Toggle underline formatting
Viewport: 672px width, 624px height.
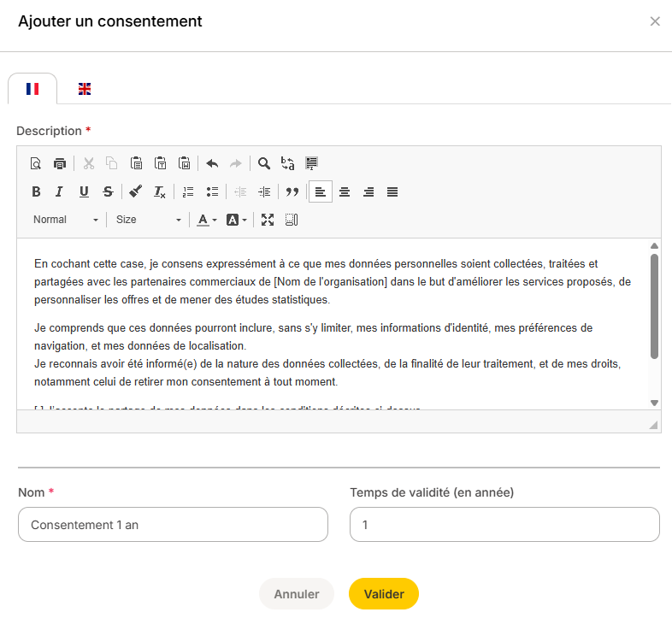tap(84, 191)
